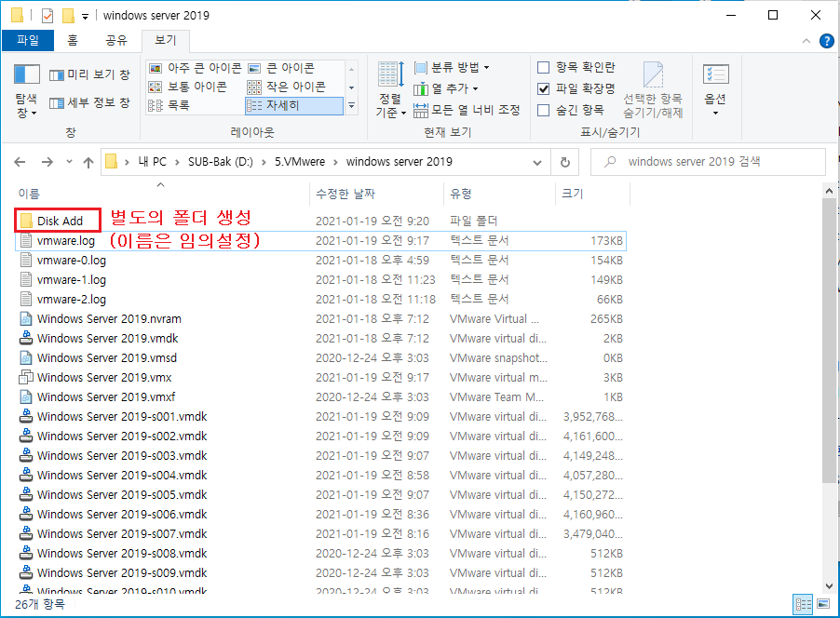Open the navigation pane (탐색 창) menu
Viewport: 840px width, 618px height.
click(x=26, y=91)
